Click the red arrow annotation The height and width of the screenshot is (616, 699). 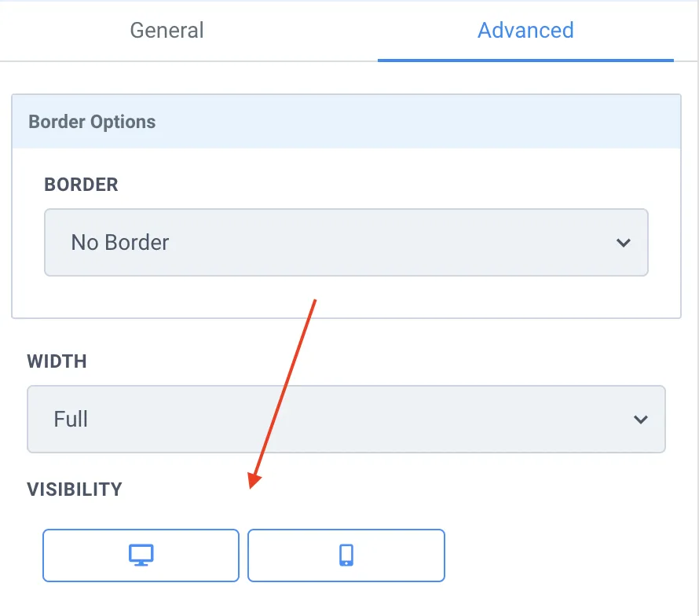pyautogui.click(x=283, y=393)
